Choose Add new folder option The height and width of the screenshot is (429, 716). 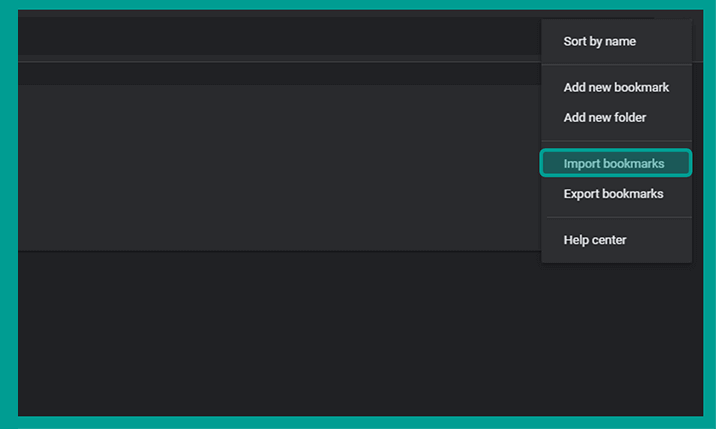coord(616,117)
